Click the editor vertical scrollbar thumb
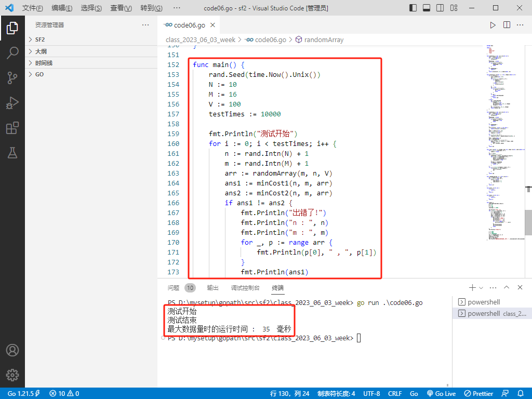Viewport: 532px width, 399px height. (528, 222)
